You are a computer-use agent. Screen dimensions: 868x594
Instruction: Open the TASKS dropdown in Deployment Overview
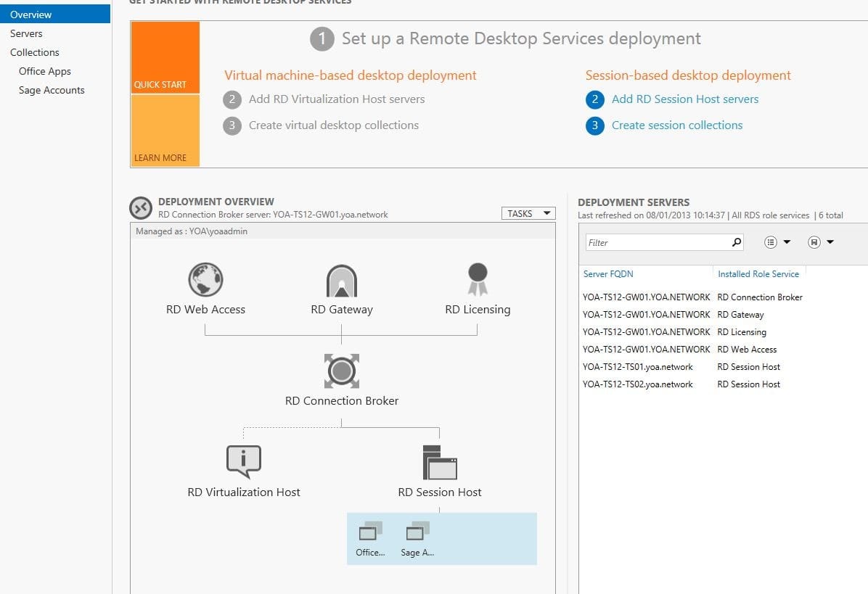point(528,213)
